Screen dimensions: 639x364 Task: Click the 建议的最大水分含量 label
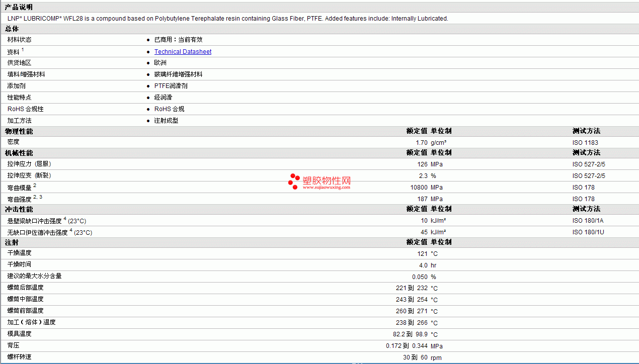pos(35,276)
